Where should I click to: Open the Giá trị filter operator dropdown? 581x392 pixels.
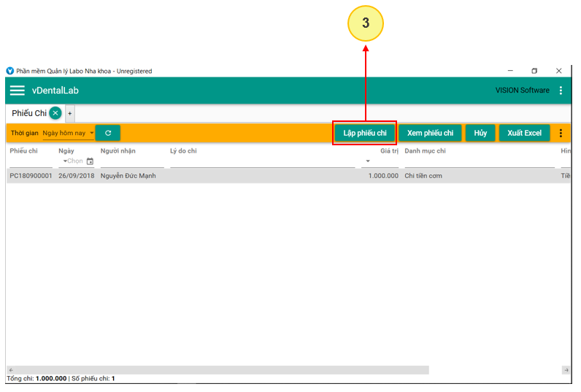(x=368, y=161)
